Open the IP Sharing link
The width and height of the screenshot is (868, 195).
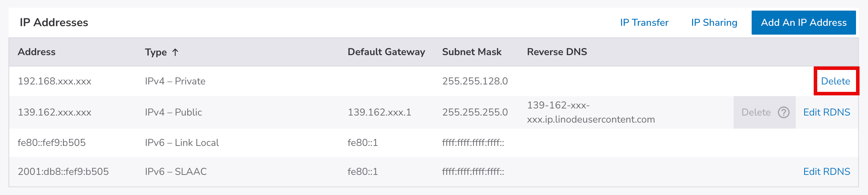tap(714, 23)
